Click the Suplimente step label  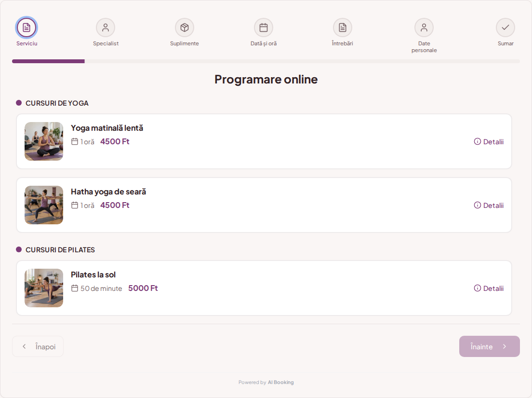coord(185,43)
